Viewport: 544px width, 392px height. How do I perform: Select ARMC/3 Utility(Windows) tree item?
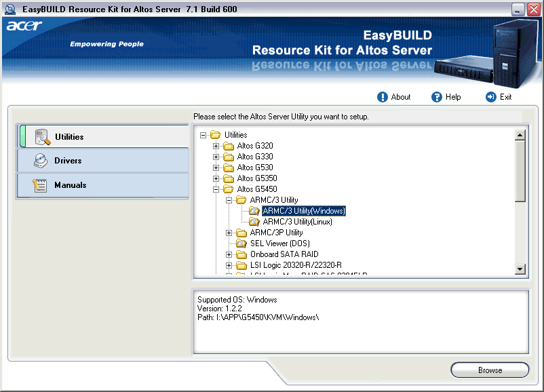pyautogui.click(x=304, y=211)
